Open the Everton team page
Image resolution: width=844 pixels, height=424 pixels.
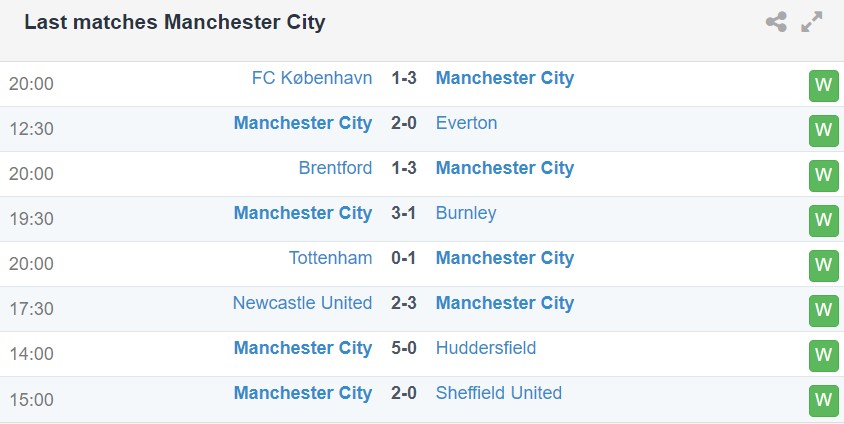(466, 123)
